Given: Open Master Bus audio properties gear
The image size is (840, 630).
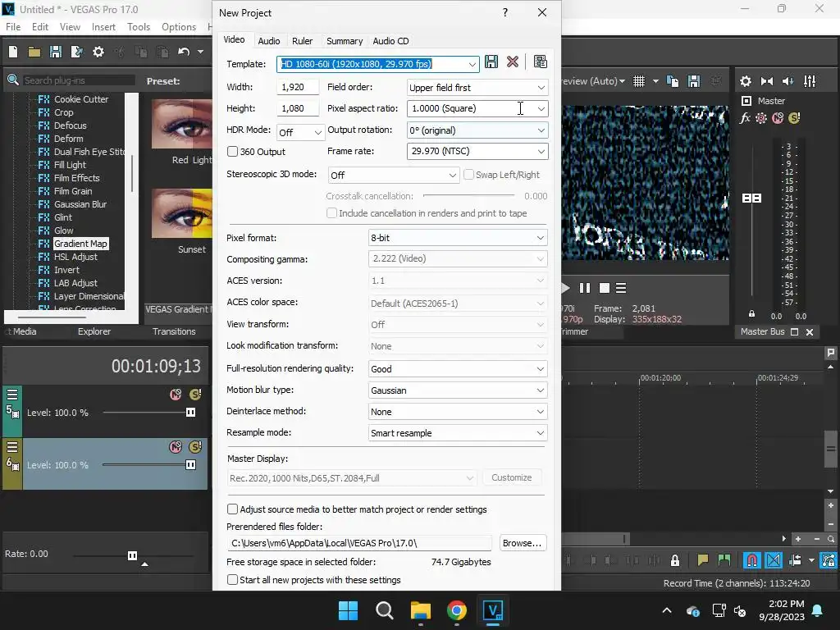Looking at the screenshot, I should 745,81.
